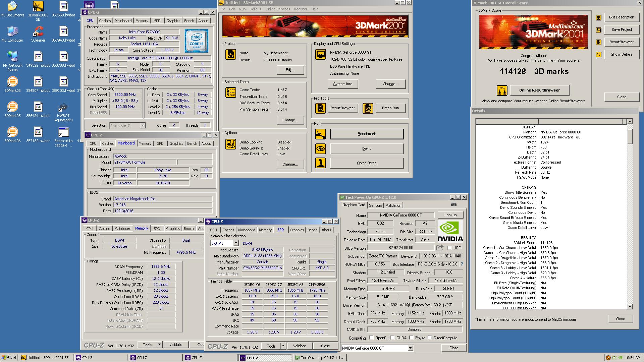Click the Details scrollbar down arrow

630,307
